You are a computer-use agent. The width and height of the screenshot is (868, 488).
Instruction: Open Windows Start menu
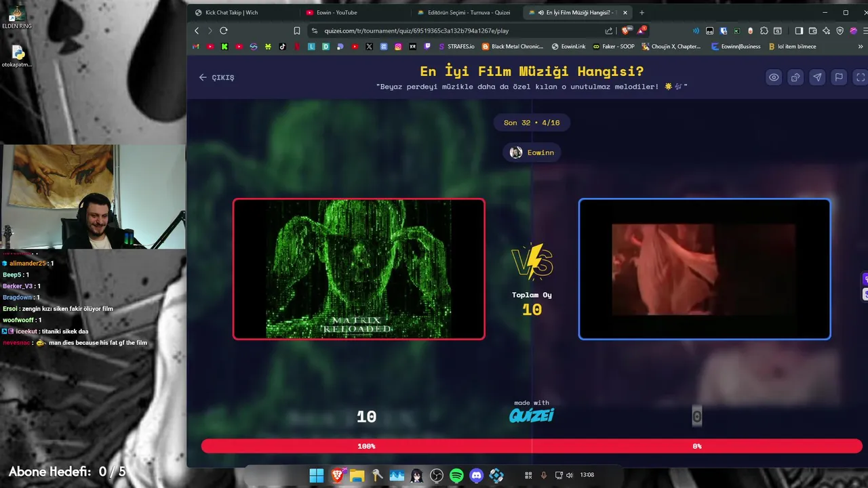[317, 475]
